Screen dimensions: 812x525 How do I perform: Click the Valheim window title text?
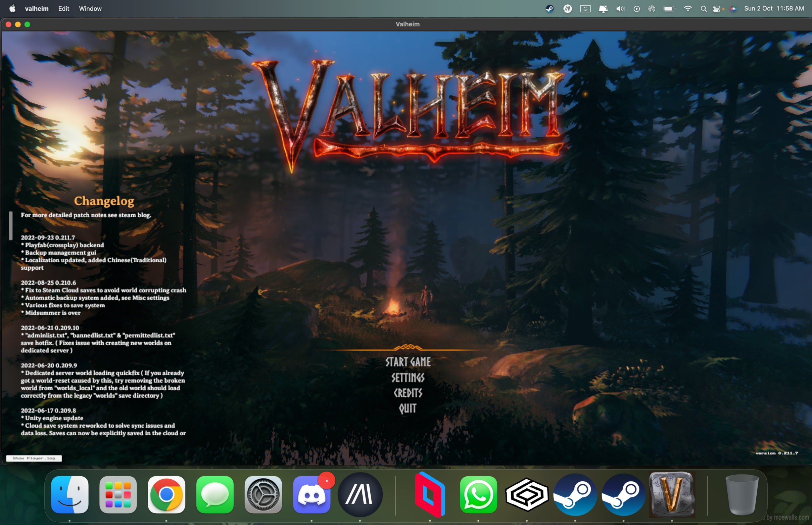click(408, 24)
